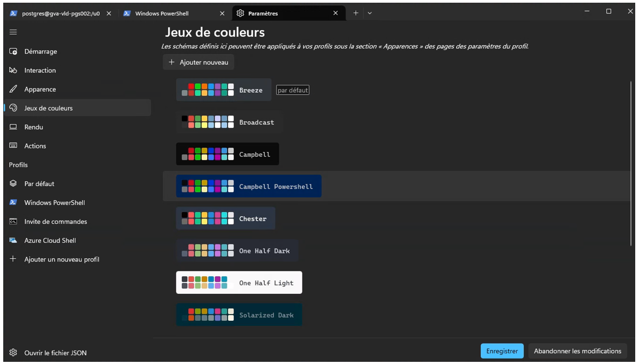Click the Interaction sidebar icon

[13, 71]
